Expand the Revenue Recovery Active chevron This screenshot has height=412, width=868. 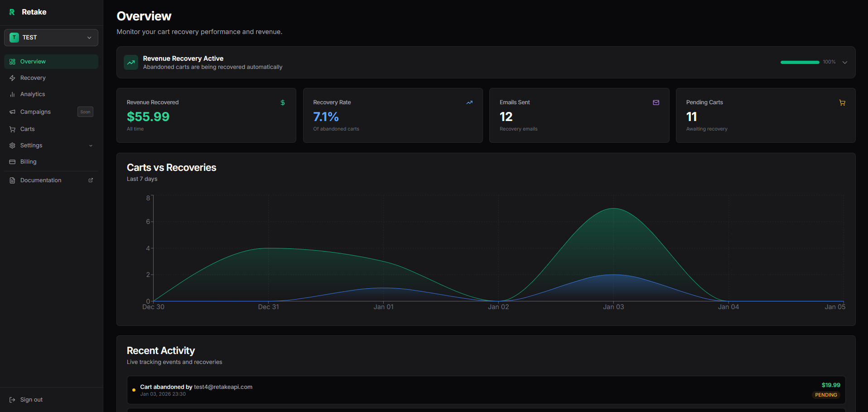pyautogui.click(x=844, y=62)
